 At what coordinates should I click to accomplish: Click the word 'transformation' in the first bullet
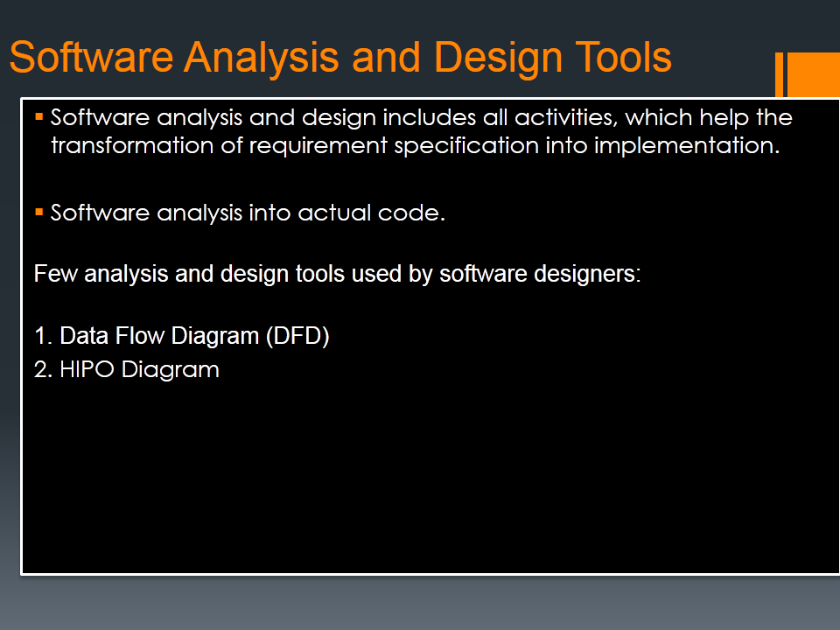[120, 146]
